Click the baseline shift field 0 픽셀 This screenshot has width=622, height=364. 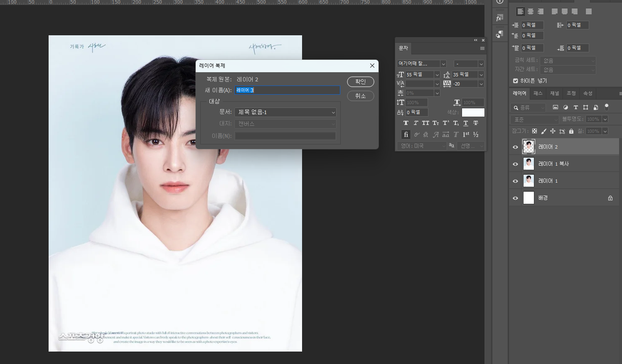tap(417, 112)
